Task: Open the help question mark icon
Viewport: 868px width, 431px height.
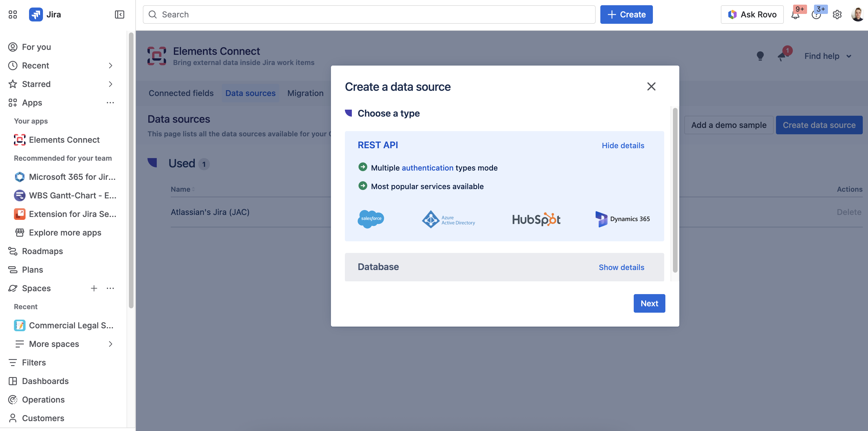Action: 816,15
